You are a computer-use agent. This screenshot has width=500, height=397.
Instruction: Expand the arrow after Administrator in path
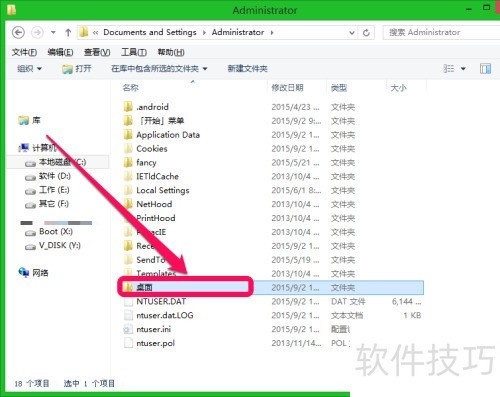click(x=272, y=33)
